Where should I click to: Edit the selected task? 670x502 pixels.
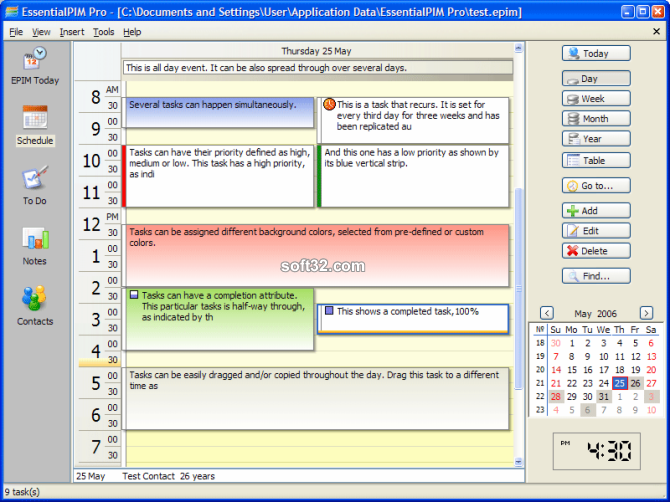596,231
